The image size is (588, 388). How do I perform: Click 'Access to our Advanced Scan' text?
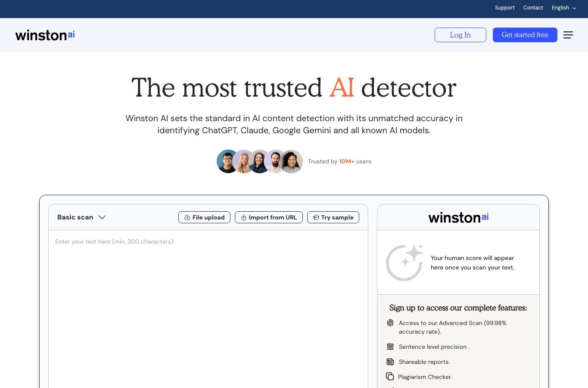tap(452, 327)
